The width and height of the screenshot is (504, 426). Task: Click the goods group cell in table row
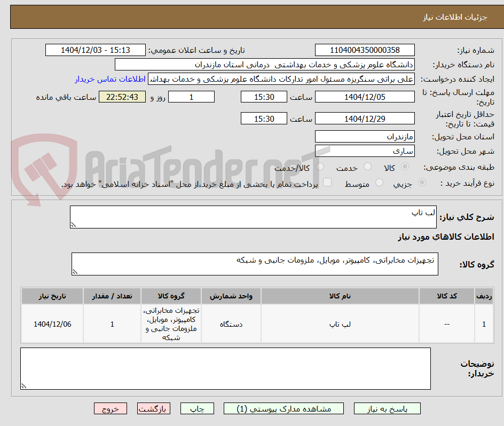[171, 324]
